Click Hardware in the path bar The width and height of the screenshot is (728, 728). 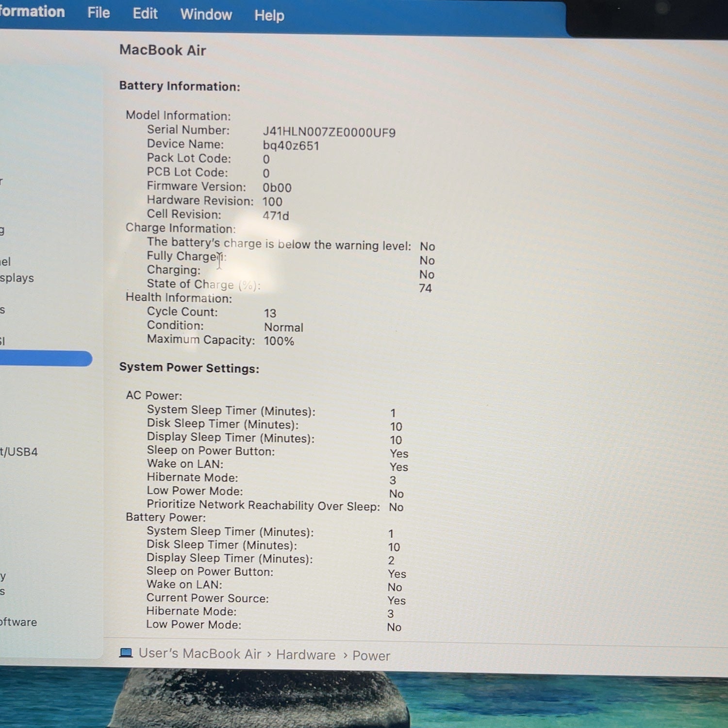(x=306, y=655)
